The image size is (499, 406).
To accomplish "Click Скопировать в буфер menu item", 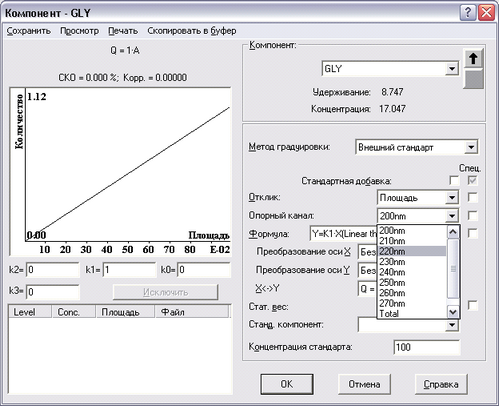I will point(192,31).
